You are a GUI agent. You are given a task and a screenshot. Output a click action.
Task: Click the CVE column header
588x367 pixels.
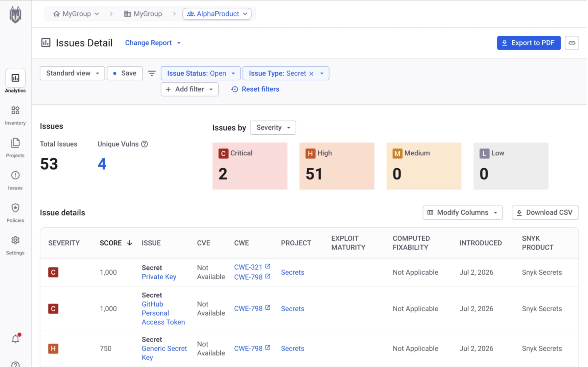point(204,243)
